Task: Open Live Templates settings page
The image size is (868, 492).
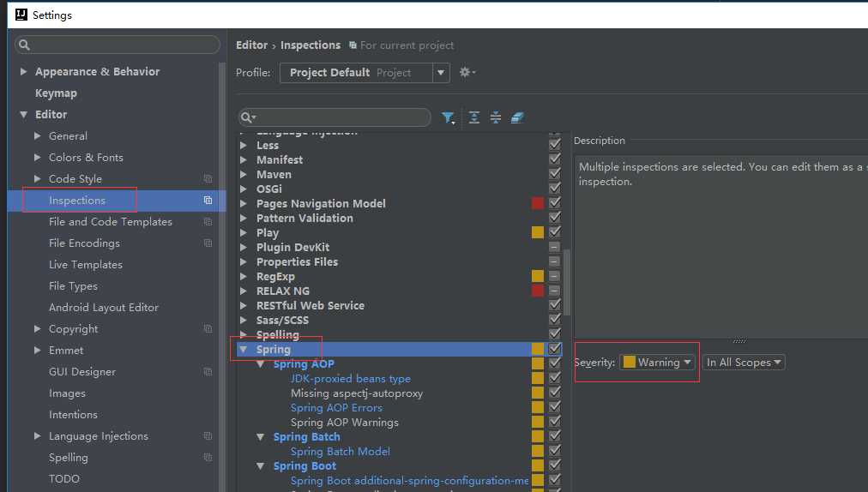Action: pyautogui.click(x=85, y=265)
